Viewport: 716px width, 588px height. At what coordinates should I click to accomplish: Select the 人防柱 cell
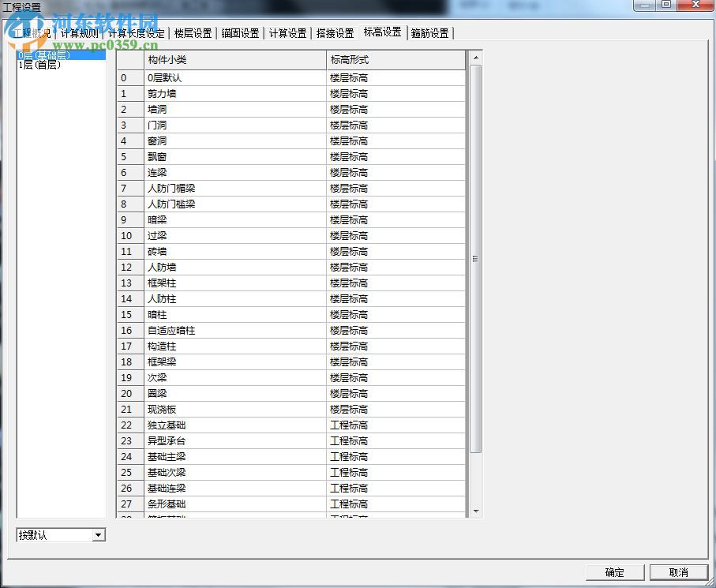tap(235, 299)
